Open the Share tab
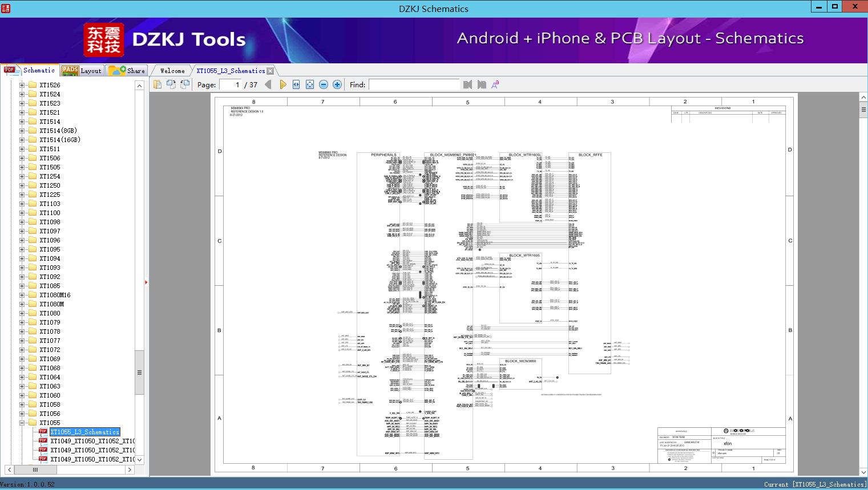Screen dimensions: 868x490 [x=127, y=71]
